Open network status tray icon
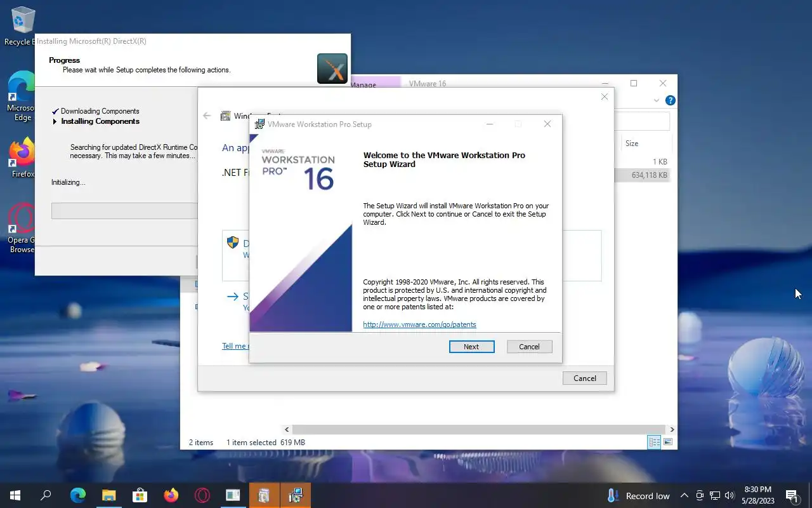The image size is (812, 508). (715, 496)
